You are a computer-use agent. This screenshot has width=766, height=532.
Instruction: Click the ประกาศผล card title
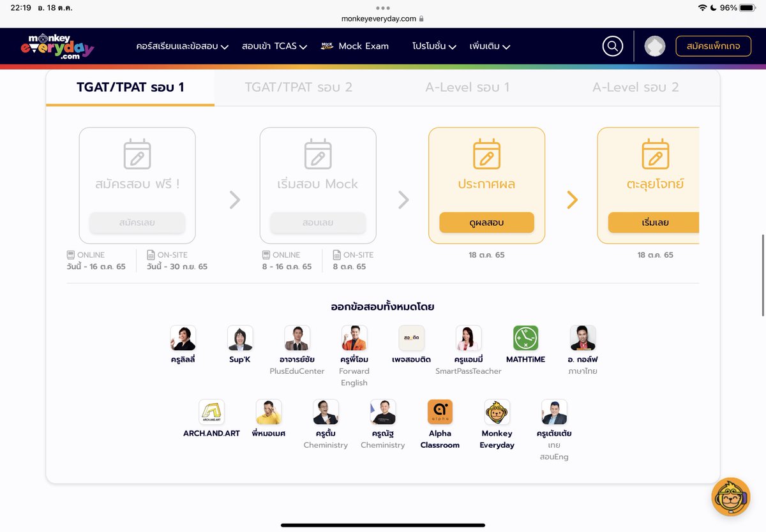[x=486, y=184]
